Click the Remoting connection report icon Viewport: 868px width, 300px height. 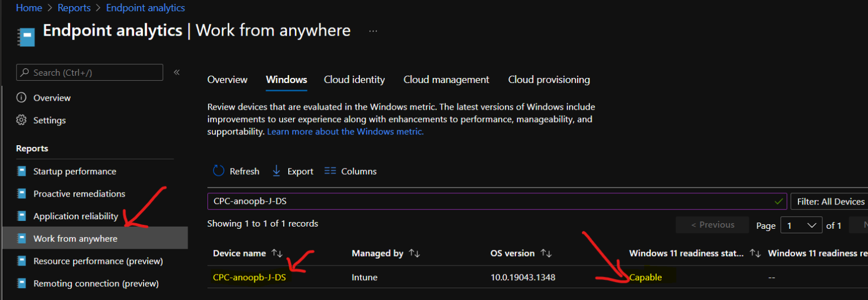tap(21, 284)
